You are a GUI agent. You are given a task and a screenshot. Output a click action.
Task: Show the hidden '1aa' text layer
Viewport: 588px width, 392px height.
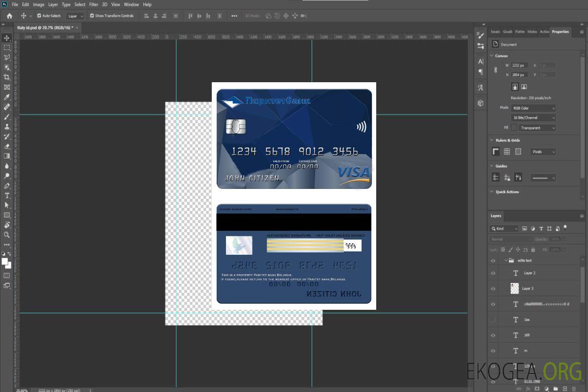pyautogui.click(x=493, y=320)
